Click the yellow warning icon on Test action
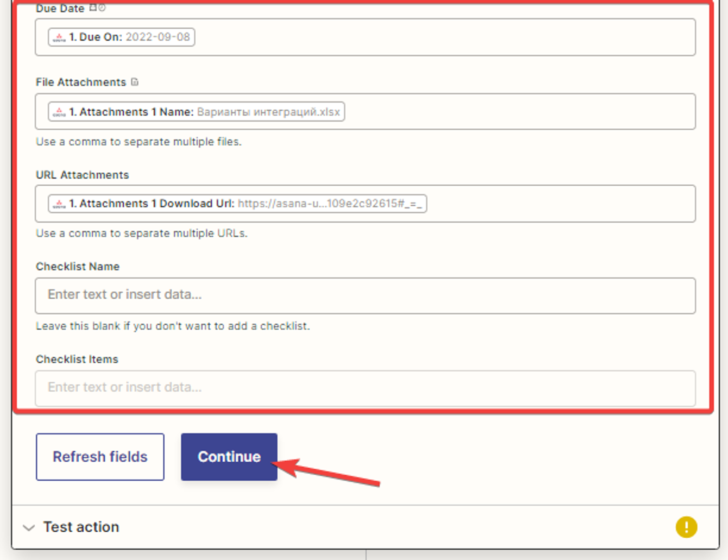This screenshot has width=728, height=560. [x=686, y=527]
